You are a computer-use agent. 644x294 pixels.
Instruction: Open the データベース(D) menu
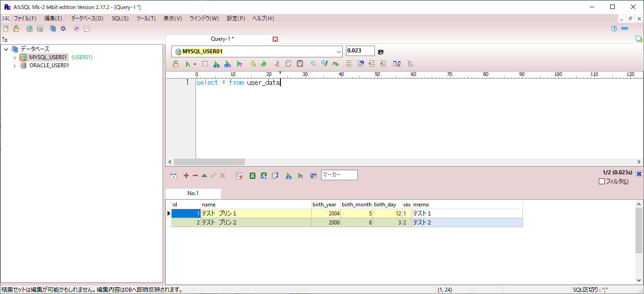[x=87, y=19]
